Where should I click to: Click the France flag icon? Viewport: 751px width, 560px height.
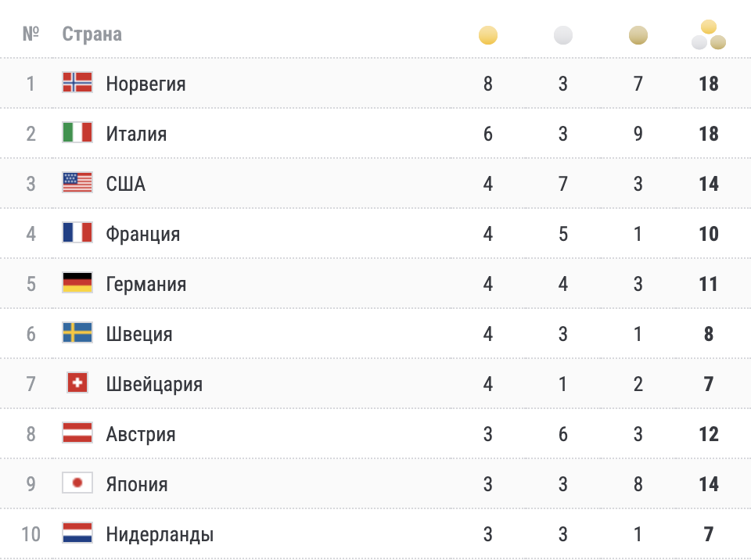pos(77,233)
